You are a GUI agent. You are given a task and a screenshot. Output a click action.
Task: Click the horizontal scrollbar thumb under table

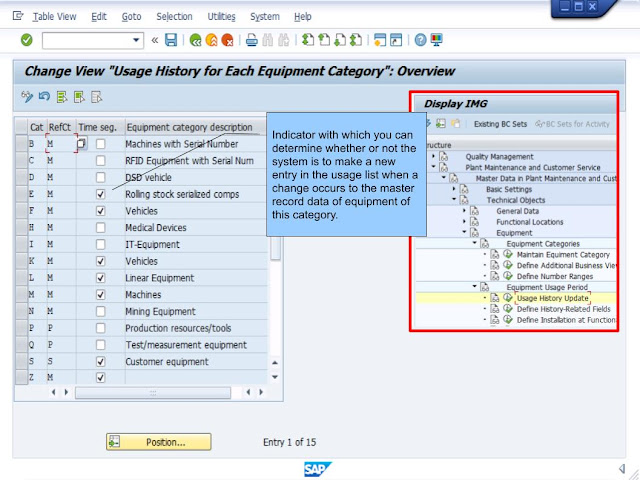[153, 392]
